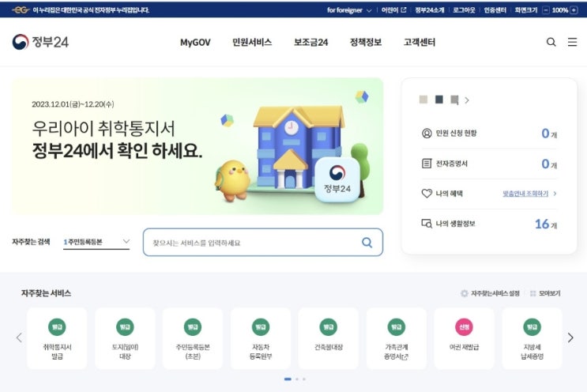Open the hamburger full menu icon
This screenshot has height=392, width=587.
click(572, 42)
